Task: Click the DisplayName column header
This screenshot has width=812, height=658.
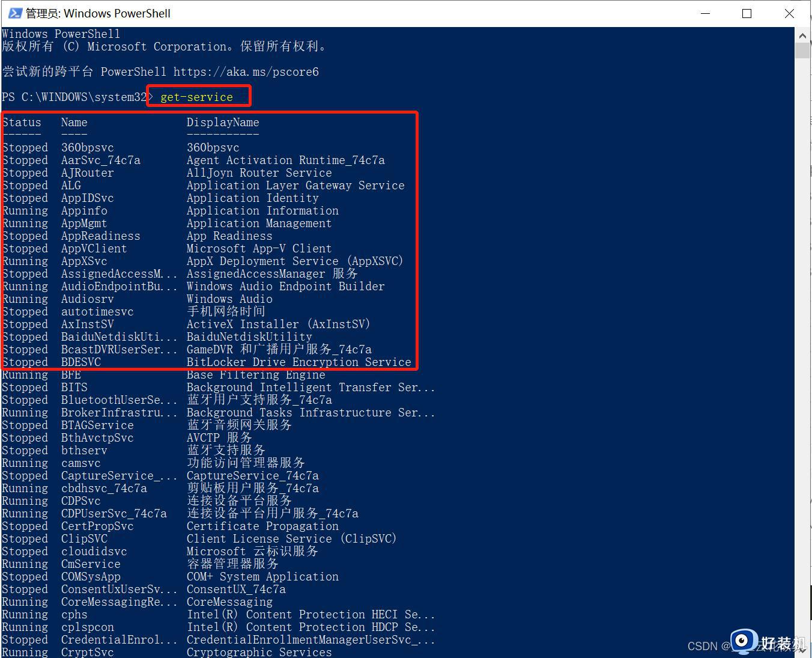Action: point(223,123)
